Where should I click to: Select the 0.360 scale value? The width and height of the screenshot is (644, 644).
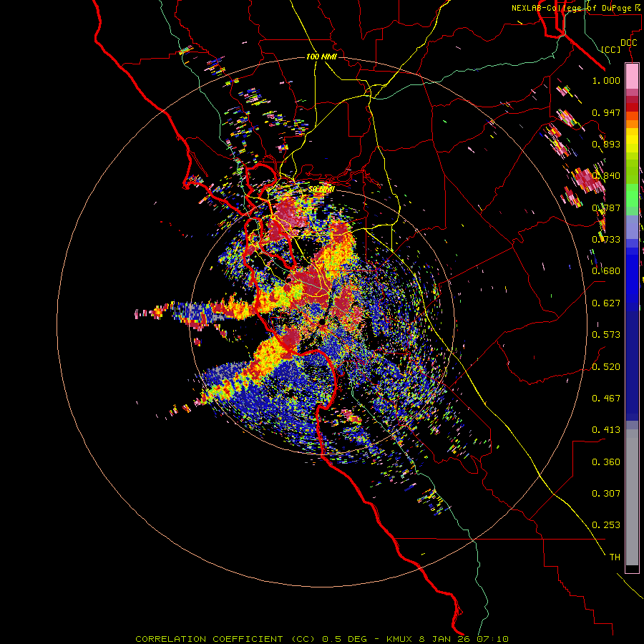click(x=606, y=462)
